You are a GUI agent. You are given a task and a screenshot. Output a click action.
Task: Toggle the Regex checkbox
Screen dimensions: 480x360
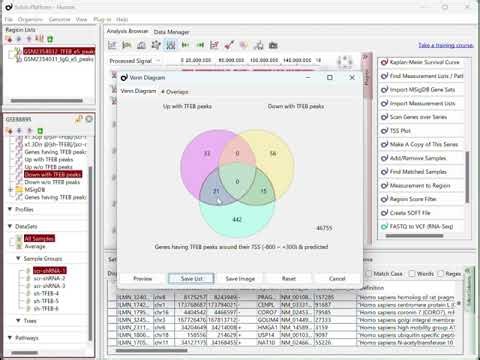click(x=441, y=274)
